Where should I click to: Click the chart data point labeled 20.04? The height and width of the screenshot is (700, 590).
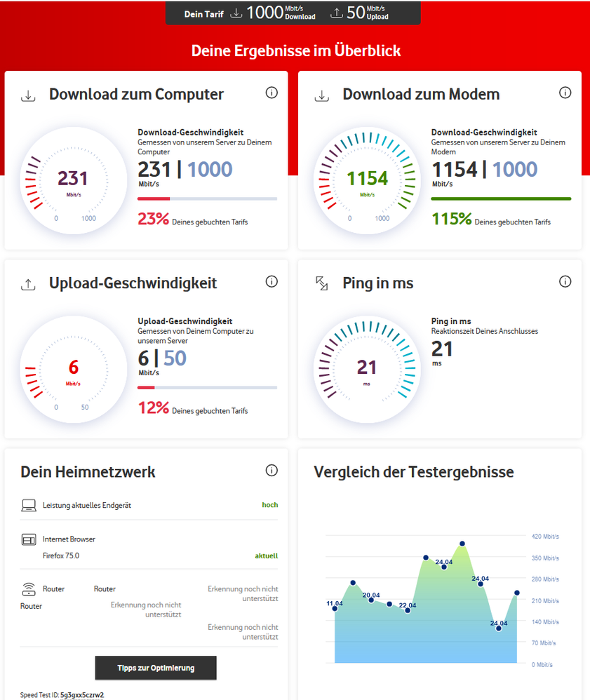pos(371,600)
